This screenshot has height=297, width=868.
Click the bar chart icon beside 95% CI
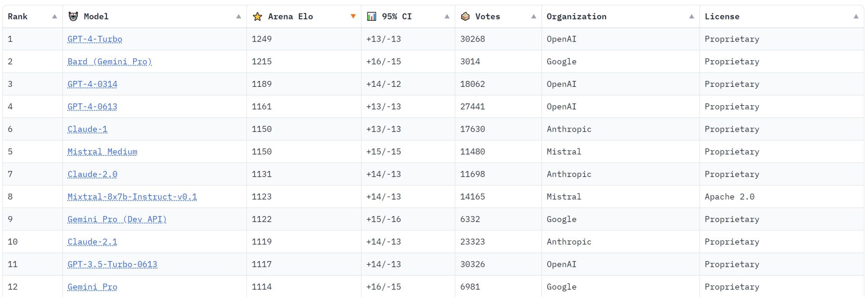[x=371, y=17]
